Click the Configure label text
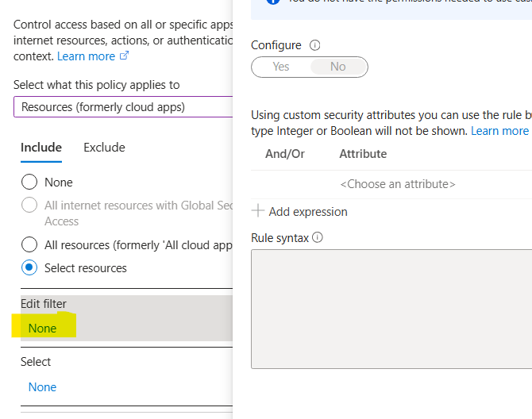 [276, 45]
